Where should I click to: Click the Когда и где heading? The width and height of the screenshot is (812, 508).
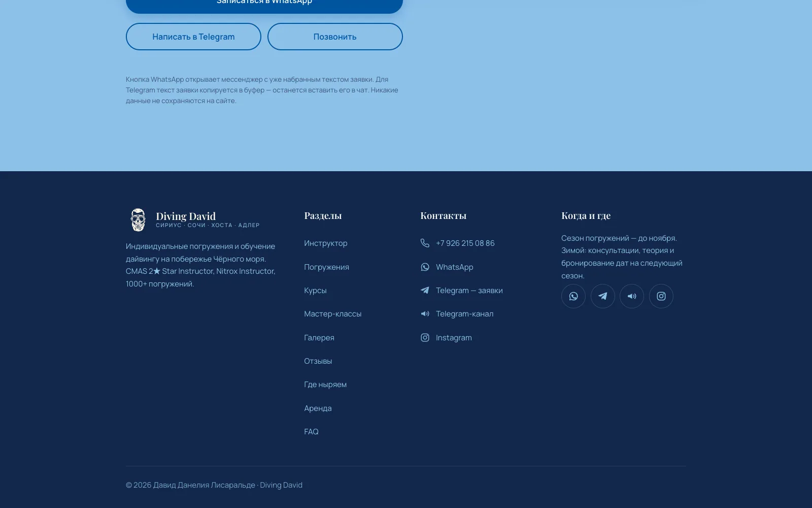[x=586, y=215]
